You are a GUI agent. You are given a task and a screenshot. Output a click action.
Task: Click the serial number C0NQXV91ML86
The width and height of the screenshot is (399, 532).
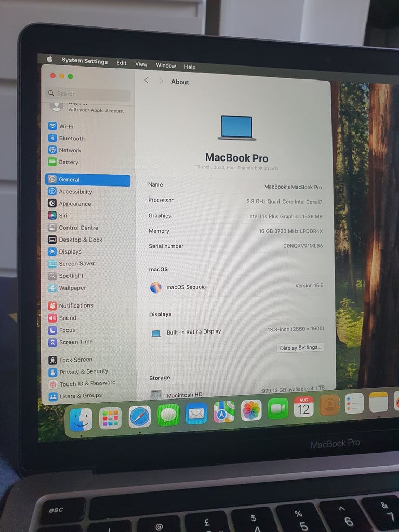tap(303, 246)
